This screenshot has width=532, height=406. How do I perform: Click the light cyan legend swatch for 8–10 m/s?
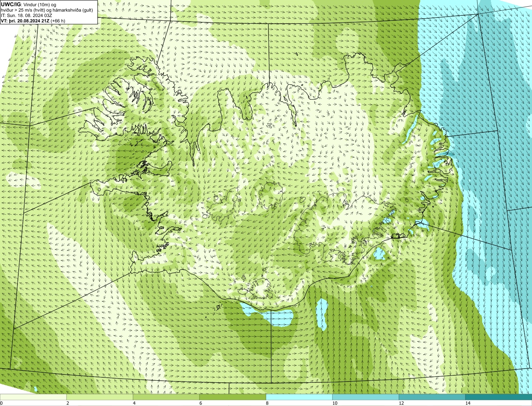pyautogui.click(x=299, y=397)
